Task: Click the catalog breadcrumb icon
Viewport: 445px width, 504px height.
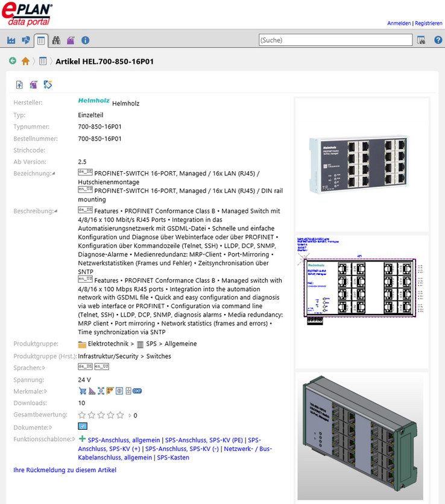Action: pyautogui.click(x=43, y=61)
